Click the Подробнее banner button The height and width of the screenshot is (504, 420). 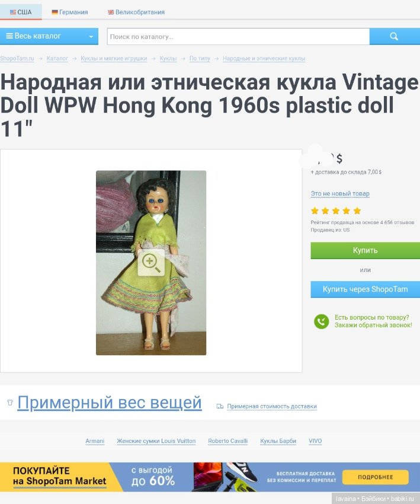pyautogui.click(x=376, y=477)
